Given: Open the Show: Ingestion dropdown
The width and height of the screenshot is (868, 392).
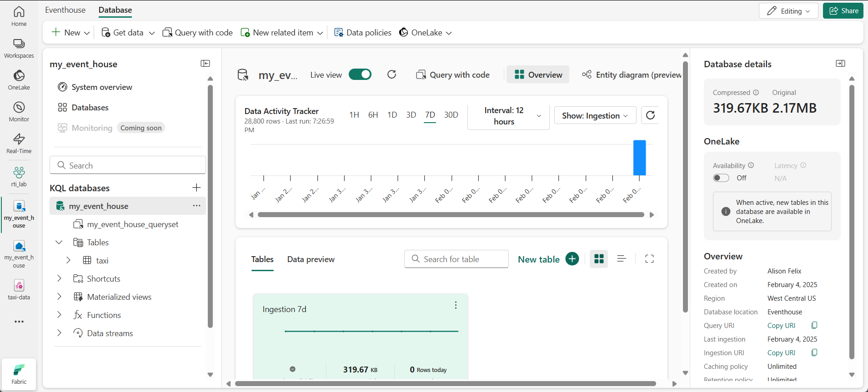Looking at the screenshot, I should point(595,116).
